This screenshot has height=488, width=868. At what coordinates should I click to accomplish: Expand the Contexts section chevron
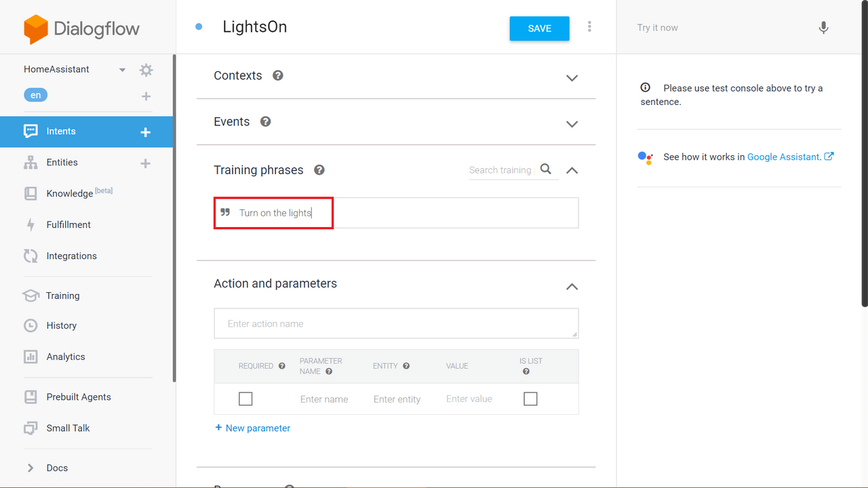[x=572, y=78]
